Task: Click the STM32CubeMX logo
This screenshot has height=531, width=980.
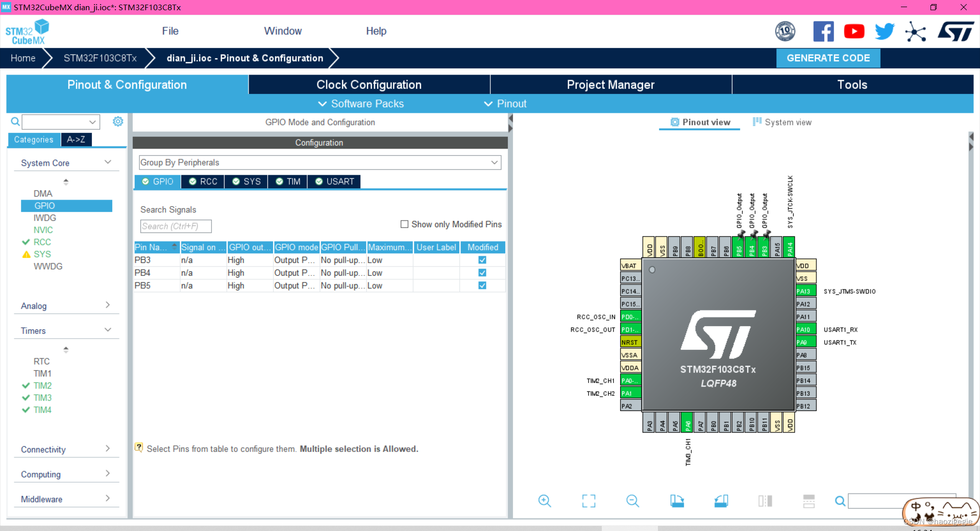Action: [x=27, y=32]
